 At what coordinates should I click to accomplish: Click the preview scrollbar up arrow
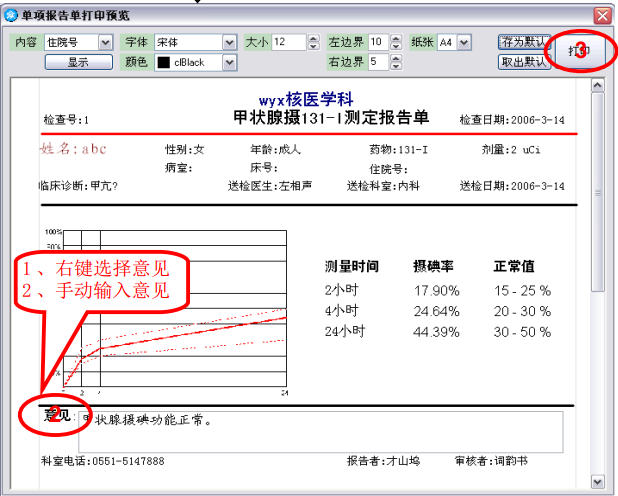[x=598, y=86]
